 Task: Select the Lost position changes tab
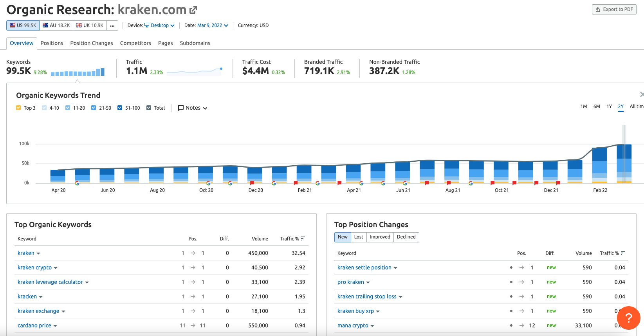359,237
